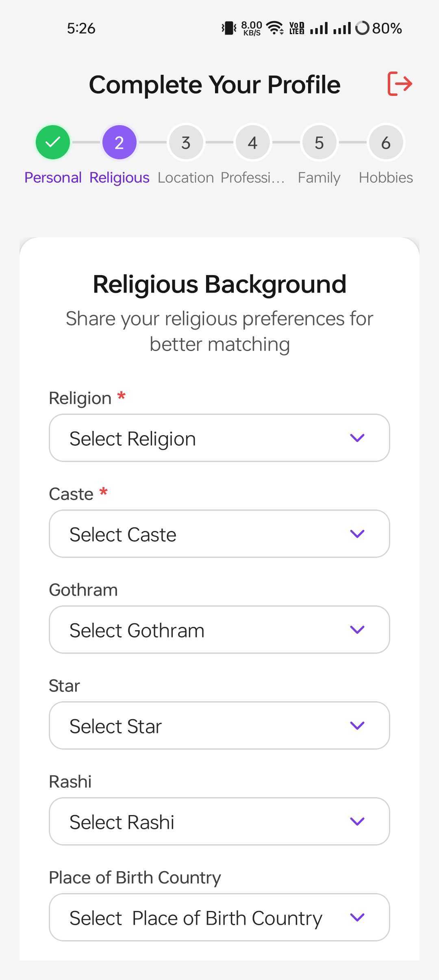
Task: Tap the Wi-Fi status bar icon
Action: tap(275, 28)
